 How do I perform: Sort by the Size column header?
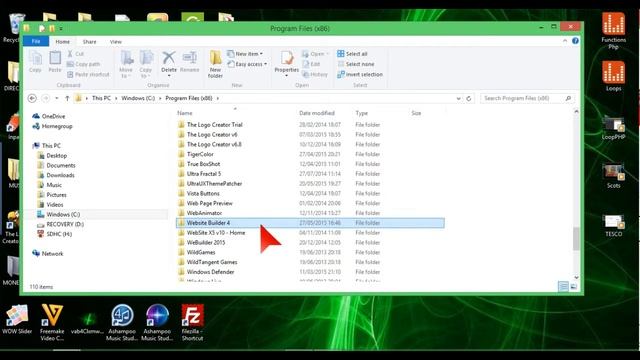point(416,113)
